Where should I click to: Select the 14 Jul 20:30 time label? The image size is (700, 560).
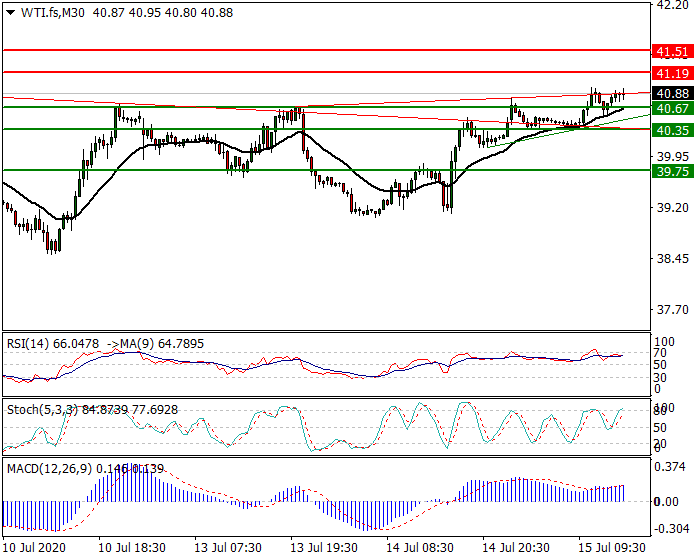pos(516,548)
